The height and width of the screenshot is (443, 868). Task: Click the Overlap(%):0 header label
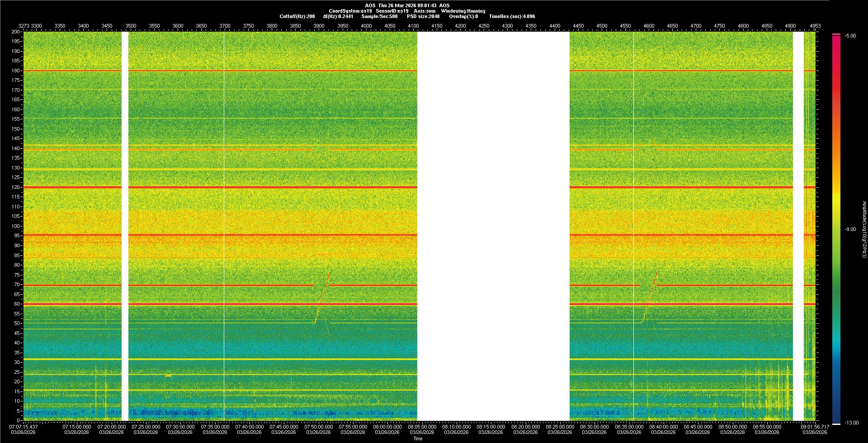(x=463, y=16)
